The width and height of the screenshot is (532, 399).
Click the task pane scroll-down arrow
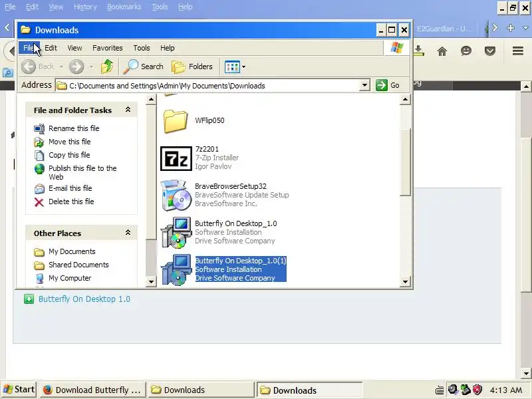coord(151,281)
